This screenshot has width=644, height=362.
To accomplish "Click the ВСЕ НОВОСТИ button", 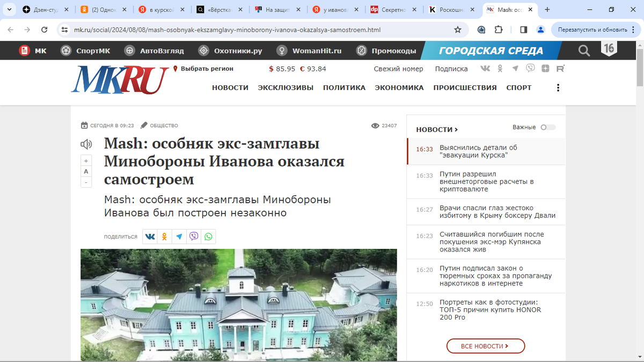I will (x=485, y=346).
